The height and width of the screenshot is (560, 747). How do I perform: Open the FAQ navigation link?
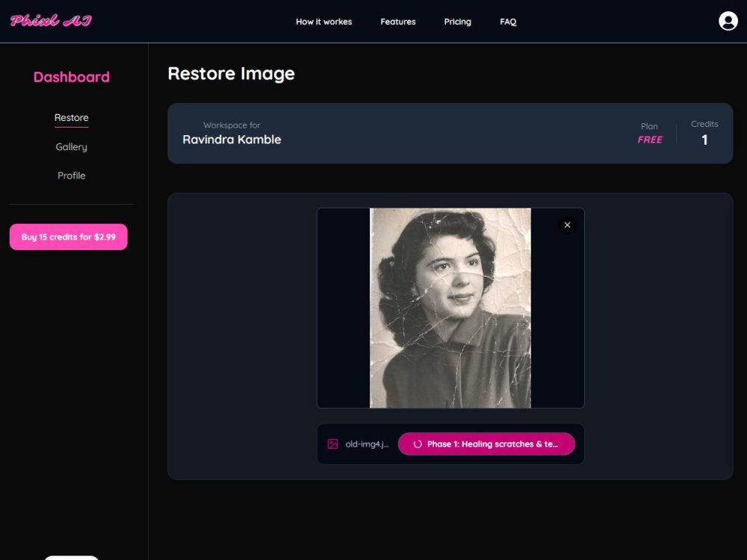(508, 22)
